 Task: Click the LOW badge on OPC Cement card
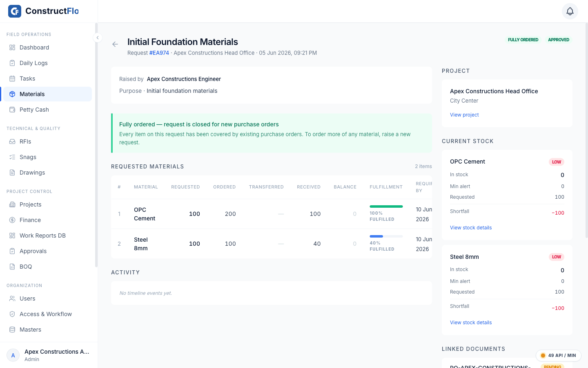[x=557, y=162]
